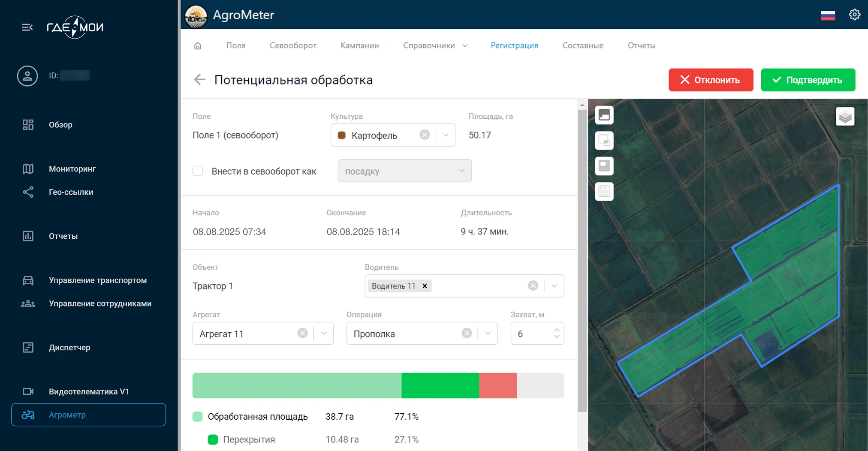Click the home icon in top navigation
The width and height of the screenshot is (868, 451).
tap(198, 45)
